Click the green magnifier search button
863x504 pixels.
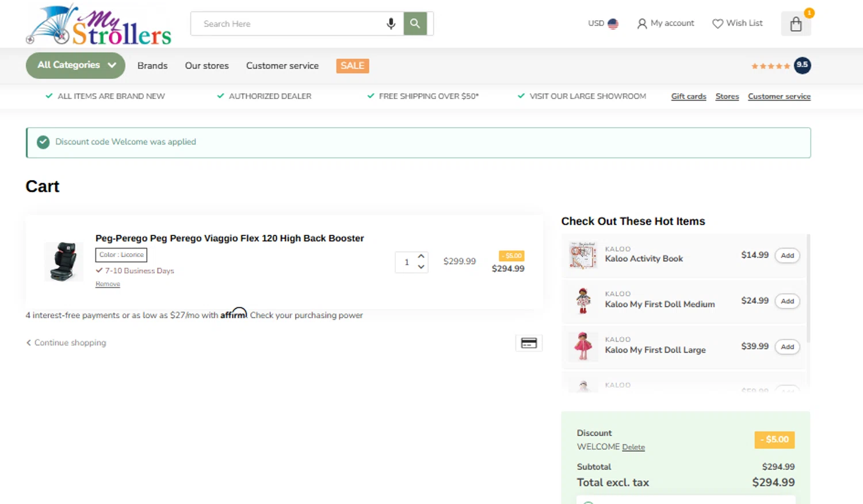coord(415,24)
